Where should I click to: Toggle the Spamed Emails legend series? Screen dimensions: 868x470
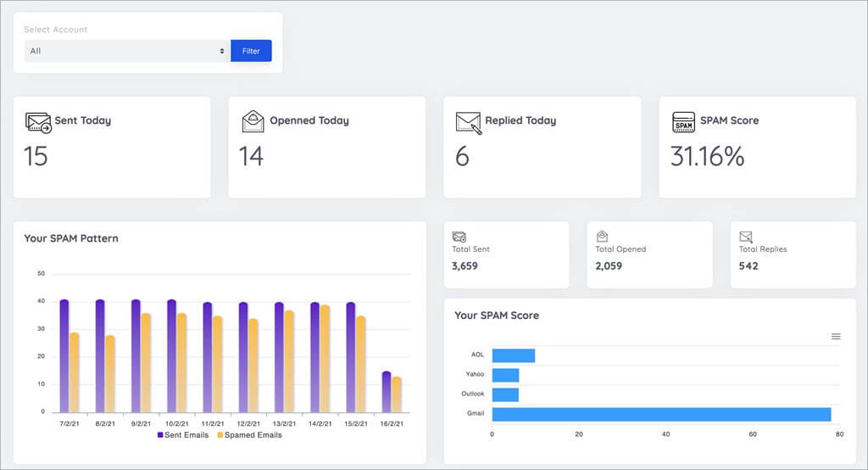[250, 435]
